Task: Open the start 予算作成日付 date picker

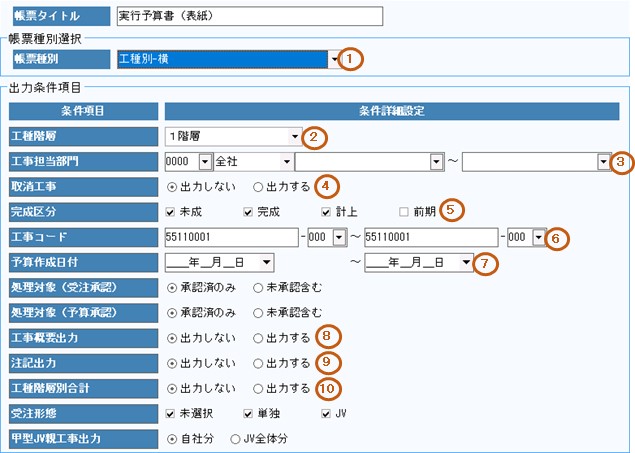Action: tap(266, 262)
